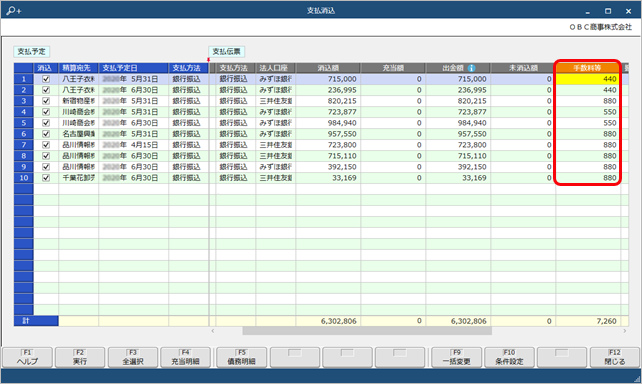Click 千葉花卸 payee cell in row 10

coord(79,178)
